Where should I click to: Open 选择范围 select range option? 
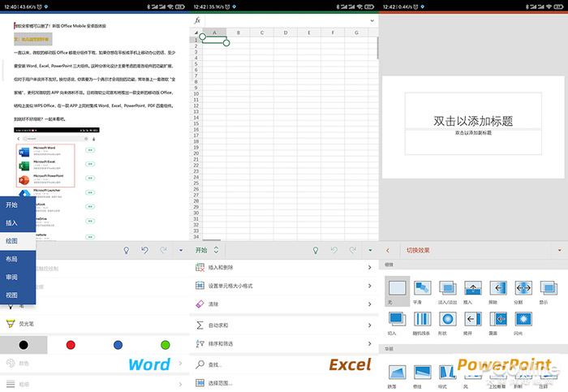point(284,383)
